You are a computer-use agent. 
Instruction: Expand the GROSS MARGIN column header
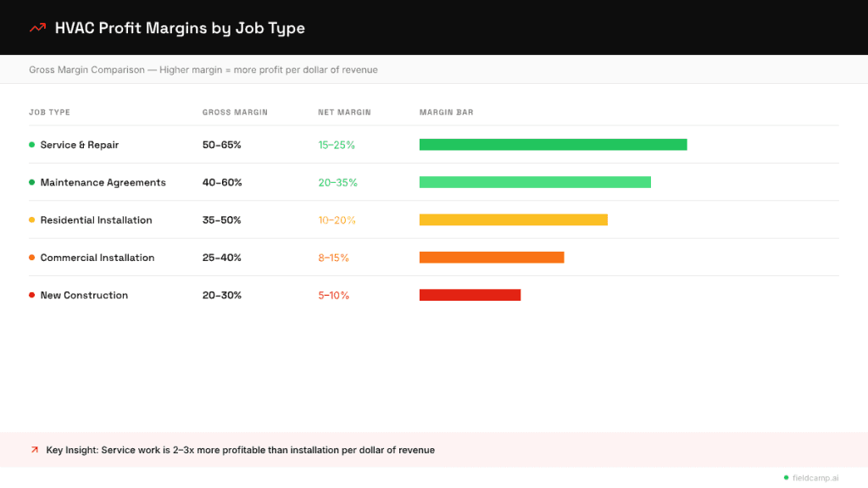(x=235, y=112)
